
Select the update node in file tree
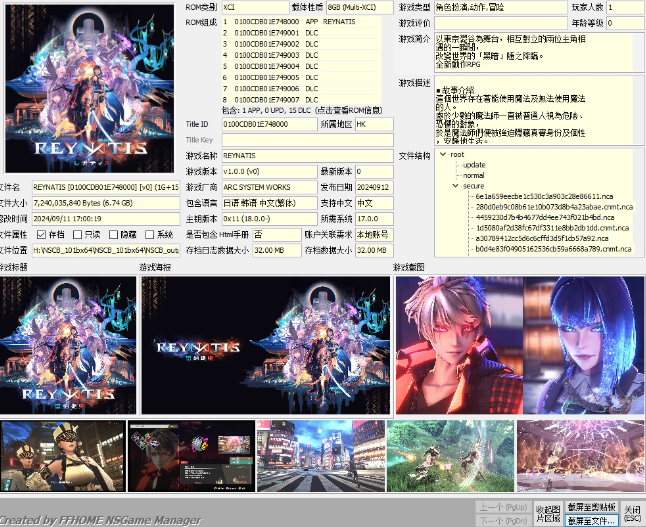474,165
